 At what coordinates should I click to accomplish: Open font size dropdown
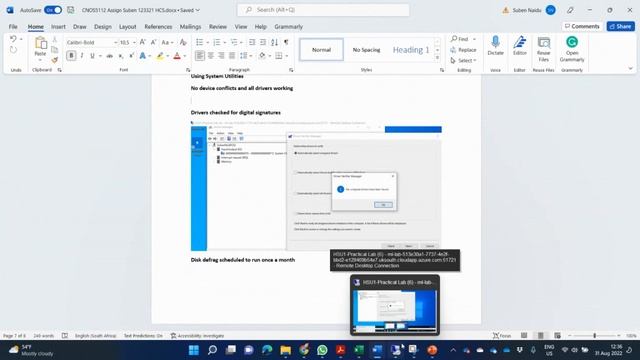[x=134, y=42]
